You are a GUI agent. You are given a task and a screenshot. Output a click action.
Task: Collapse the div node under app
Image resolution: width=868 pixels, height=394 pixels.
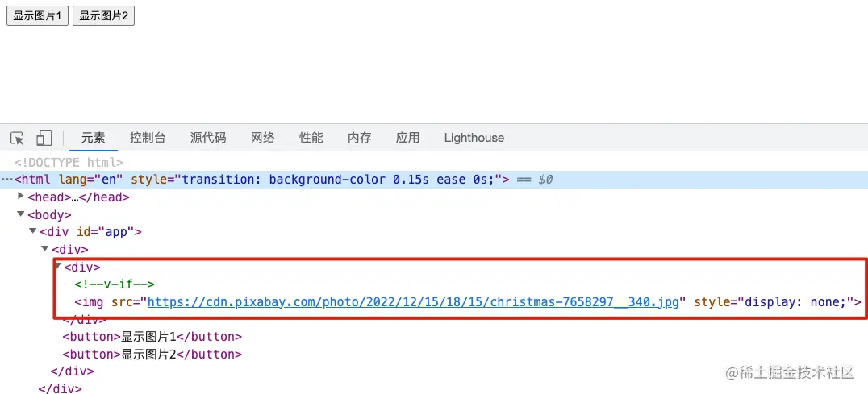tap(45, 249)
